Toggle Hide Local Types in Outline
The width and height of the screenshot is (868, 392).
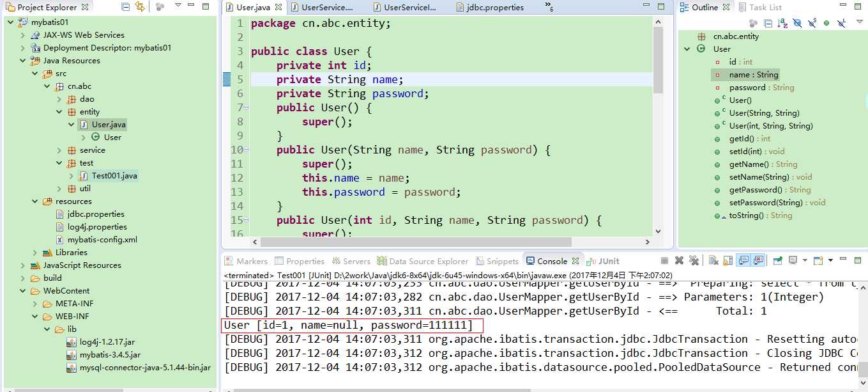[841, 23]
